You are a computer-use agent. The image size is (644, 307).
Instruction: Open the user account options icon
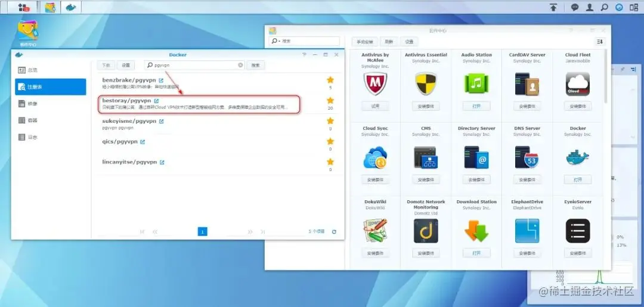(590, 7)
